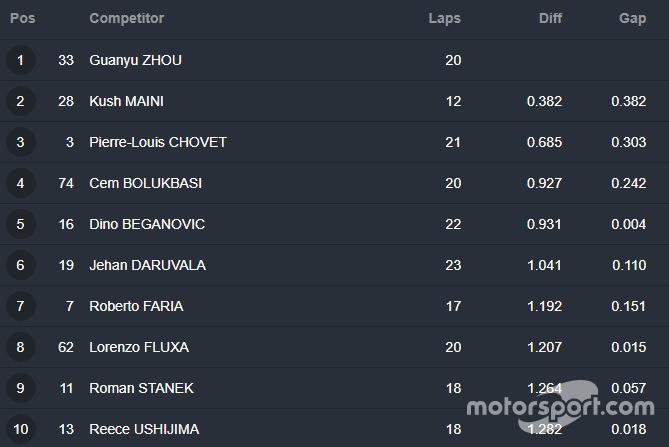Screen dimensions: 669x447
Task: Click the position 9 circle badge
Action: coord(20,388)
